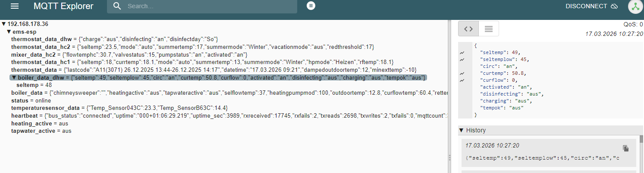Show chart for curtemp value
This screenshot has height=173, width=644.
tap(462, 74)
